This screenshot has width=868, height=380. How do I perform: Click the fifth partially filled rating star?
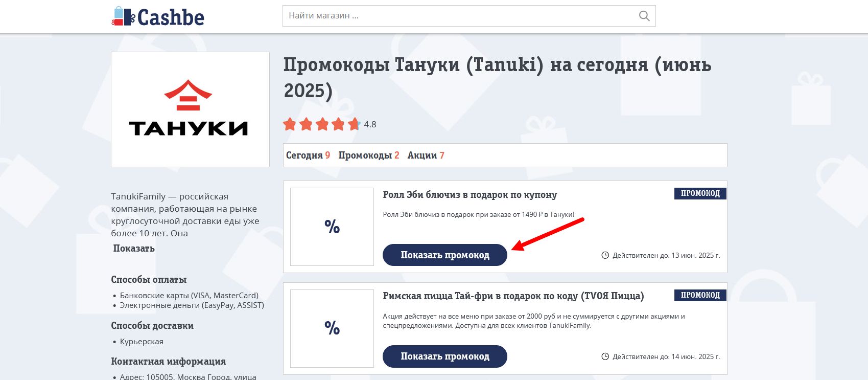[x=354, y=124]
